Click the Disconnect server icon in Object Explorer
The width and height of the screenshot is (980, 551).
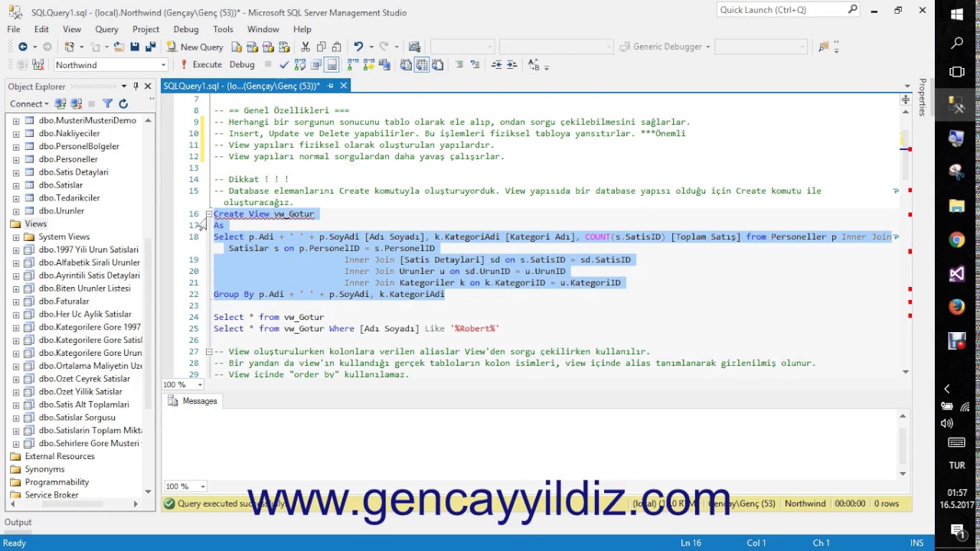(x=76, y=103)
